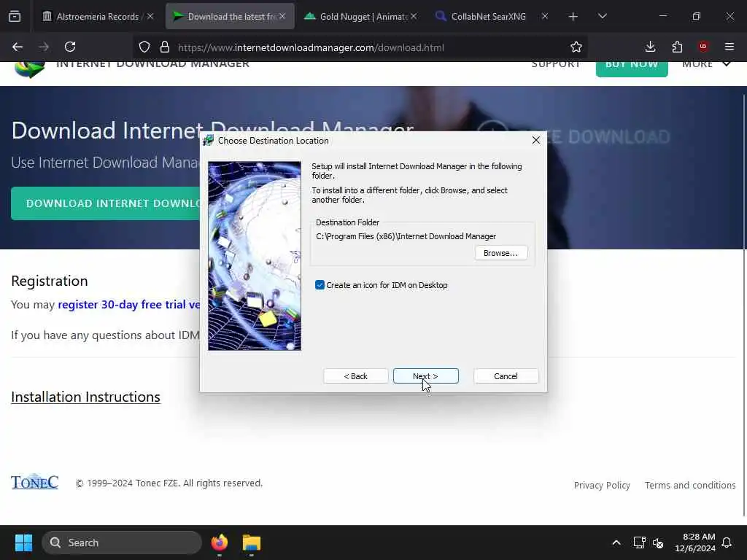Click the page vertical scrollbar
Screen dimensions: 747x560
coord(744,305)
